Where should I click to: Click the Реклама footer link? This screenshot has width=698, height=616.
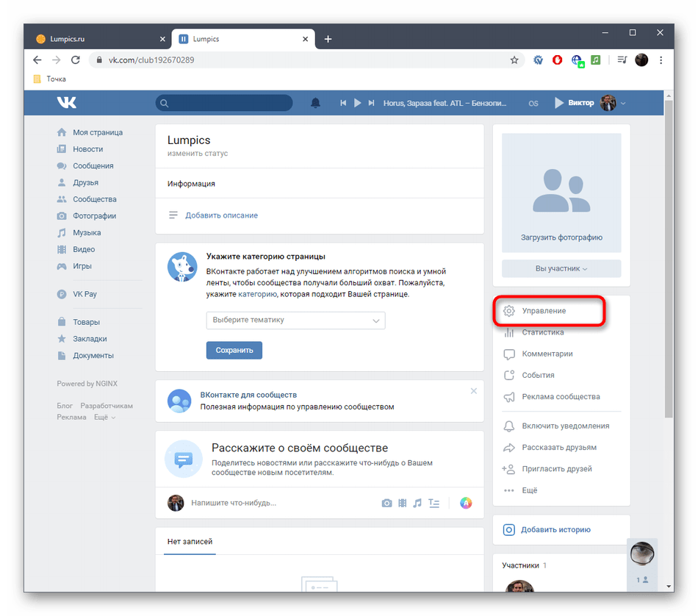[71, 418]
